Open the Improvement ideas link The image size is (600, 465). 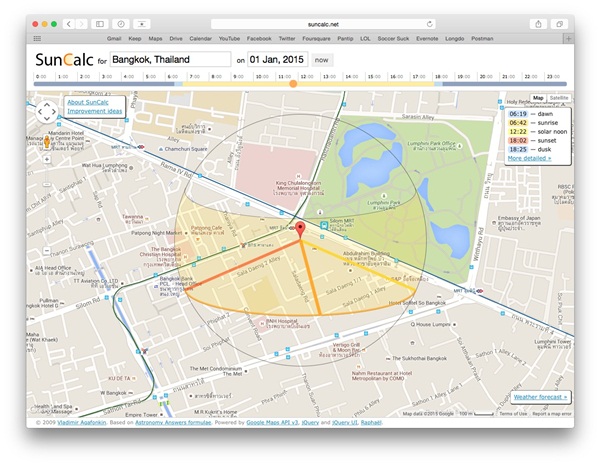(x=95, y=111)
